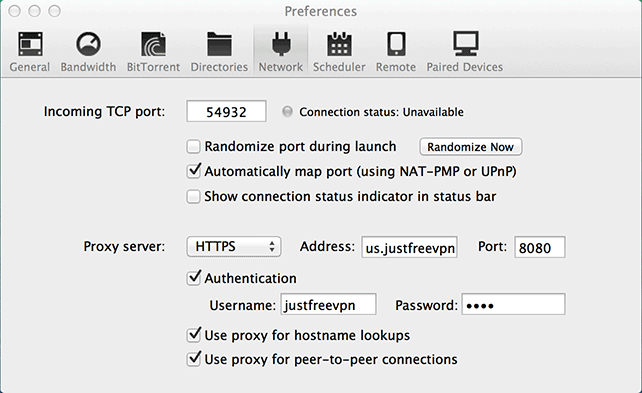The width and height of the screenshot is (642, 393).
Task: Click the Incoming TCP port field
Action: (x=226, y=111)
